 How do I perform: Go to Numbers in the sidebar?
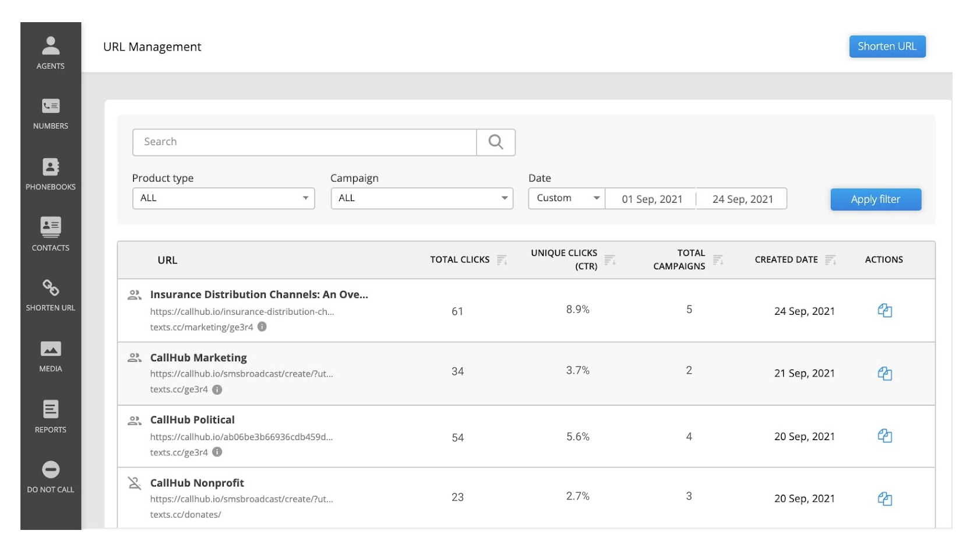pos(51,114)
